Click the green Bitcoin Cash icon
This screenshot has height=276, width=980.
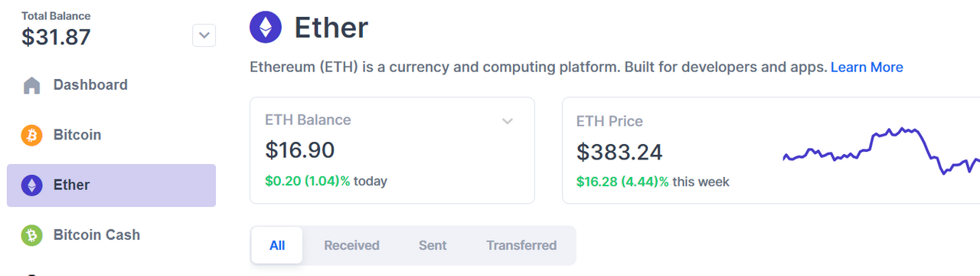[x=31, y=235]
